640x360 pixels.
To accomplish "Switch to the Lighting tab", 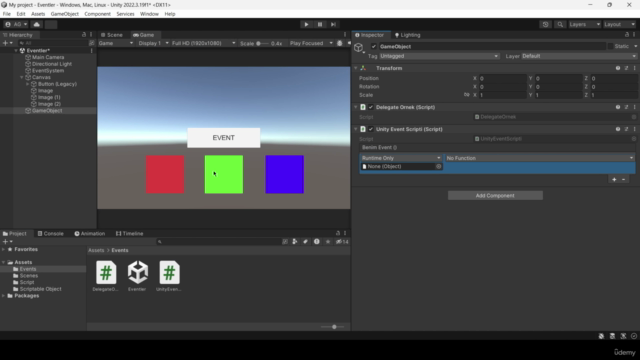I will [407, 35].
